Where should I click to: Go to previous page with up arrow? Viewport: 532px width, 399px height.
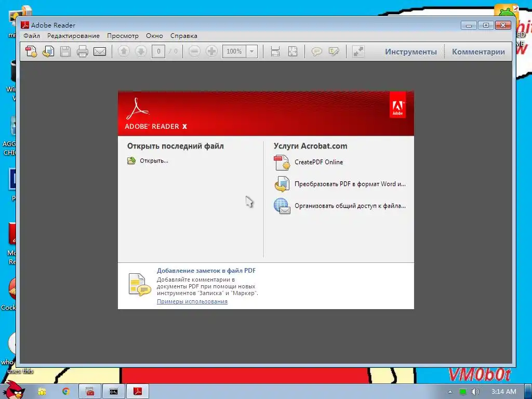[124, 51]
